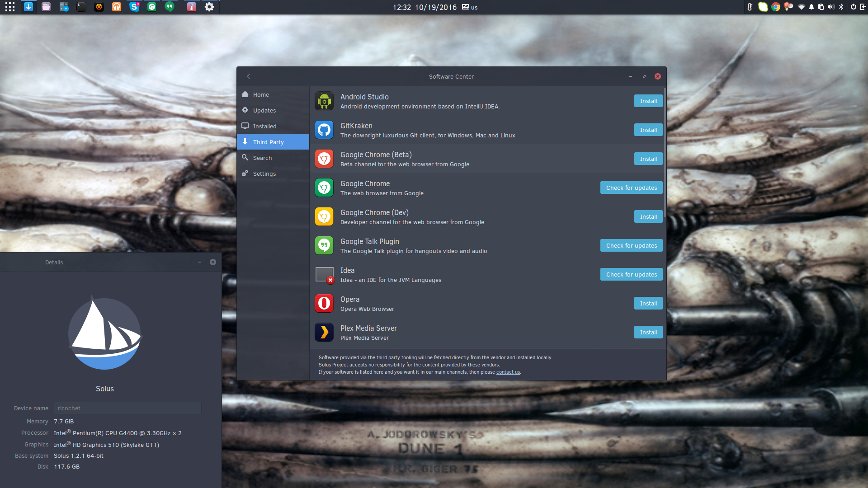Open Software Center Settings in sidebar

(x=273, y=174)
